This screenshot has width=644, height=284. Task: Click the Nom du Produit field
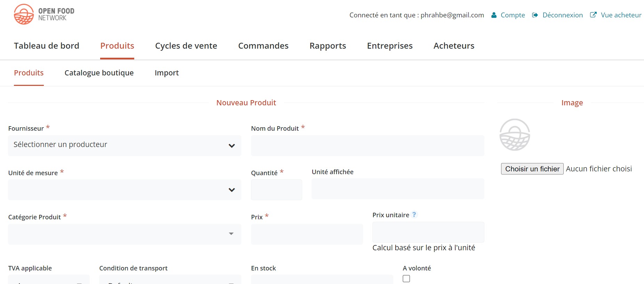pos(368,146)
